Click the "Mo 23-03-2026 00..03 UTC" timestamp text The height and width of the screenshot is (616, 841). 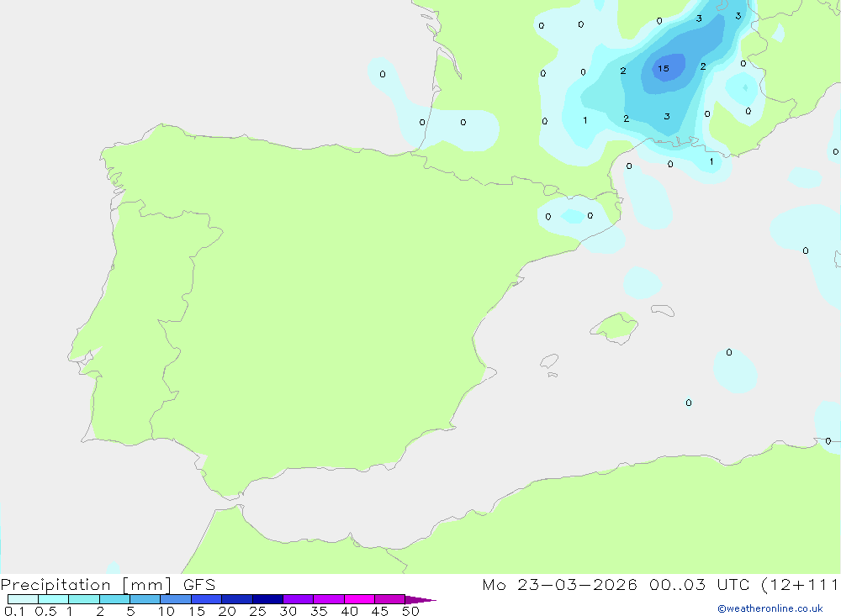point(616,584)
